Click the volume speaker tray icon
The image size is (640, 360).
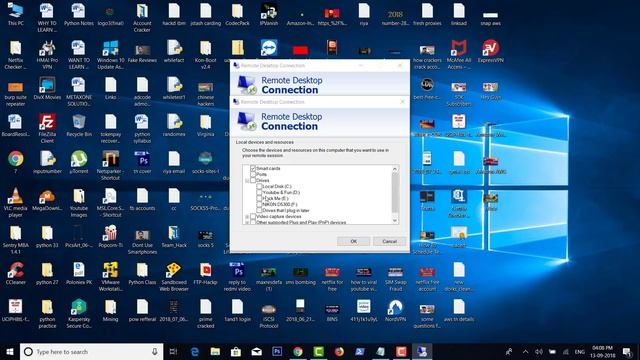[x=539, y=351]
